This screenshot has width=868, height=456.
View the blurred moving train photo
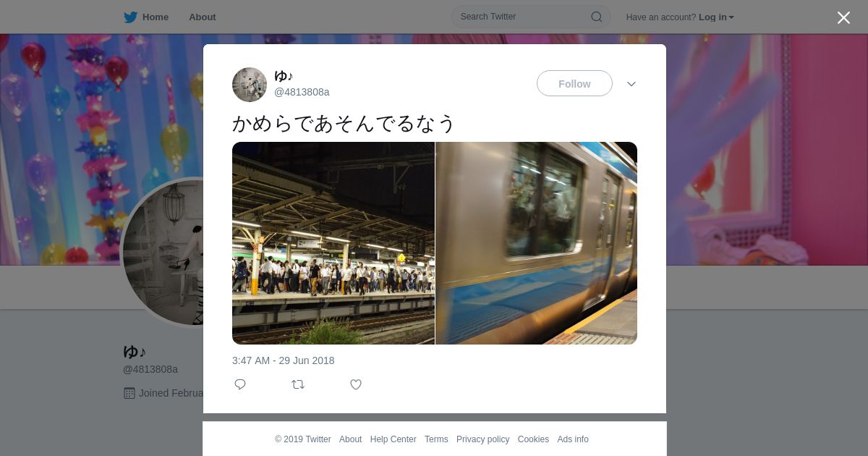pyautogui.click(x=537, y=243)
